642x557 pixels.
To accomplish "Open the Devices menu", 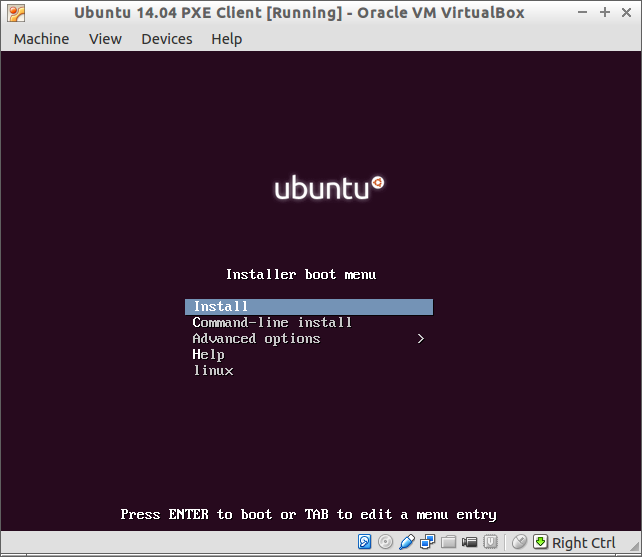I will [x=167, y=39].
